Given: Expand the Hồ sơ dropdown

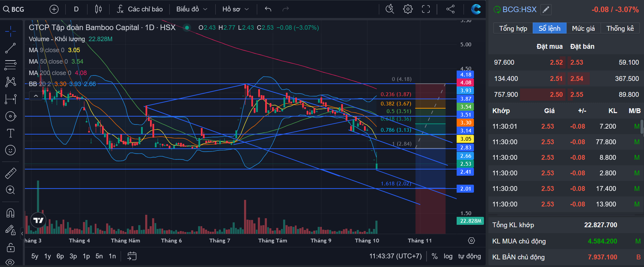Looking at the screenshot, I should pyautogui.click(x=235, y=9).
